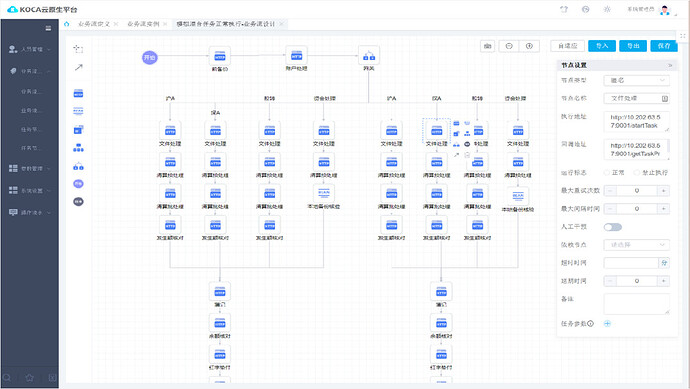Go to home via house icon tab
690x389 pixels.
tap(66, 24)
